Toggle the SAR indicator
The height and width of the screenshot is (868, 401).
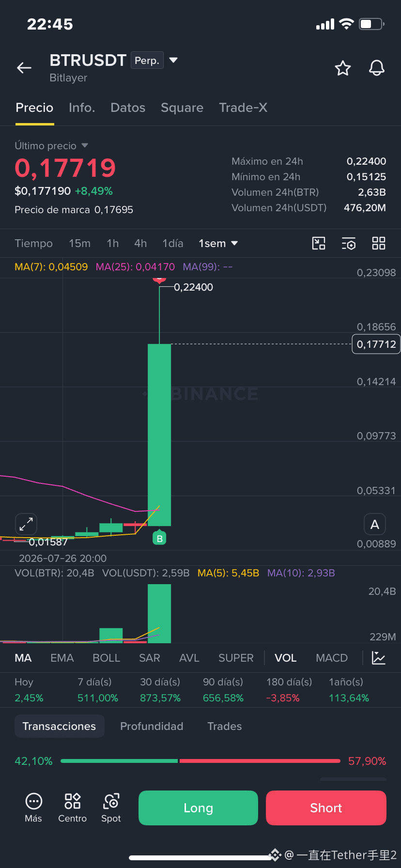149,658
